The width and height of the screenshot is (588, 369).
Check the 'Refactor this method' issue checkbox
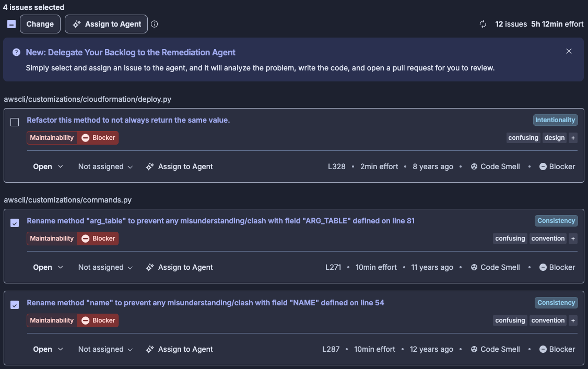(15, 122)
